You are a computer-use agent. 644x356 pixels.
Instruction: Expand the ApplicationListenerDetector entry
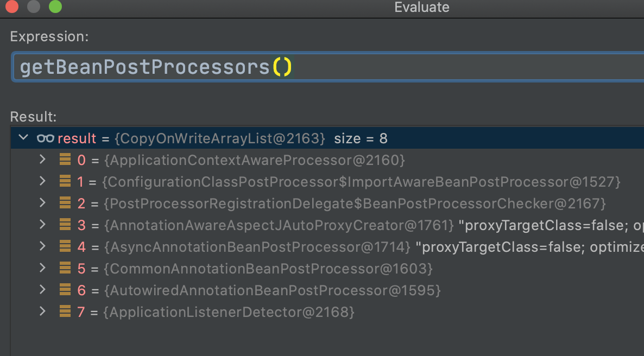tap(42, 311)
